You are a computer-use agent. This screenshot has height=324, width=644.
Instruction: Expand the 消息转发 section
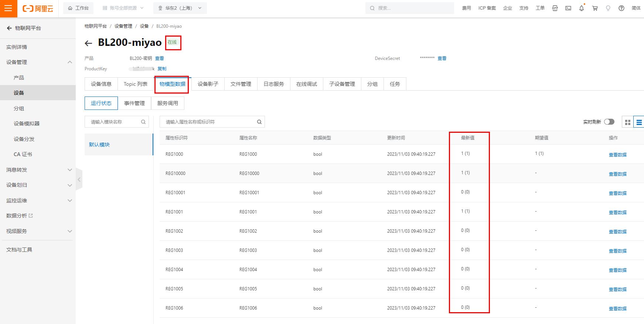[x=70, y=170]
